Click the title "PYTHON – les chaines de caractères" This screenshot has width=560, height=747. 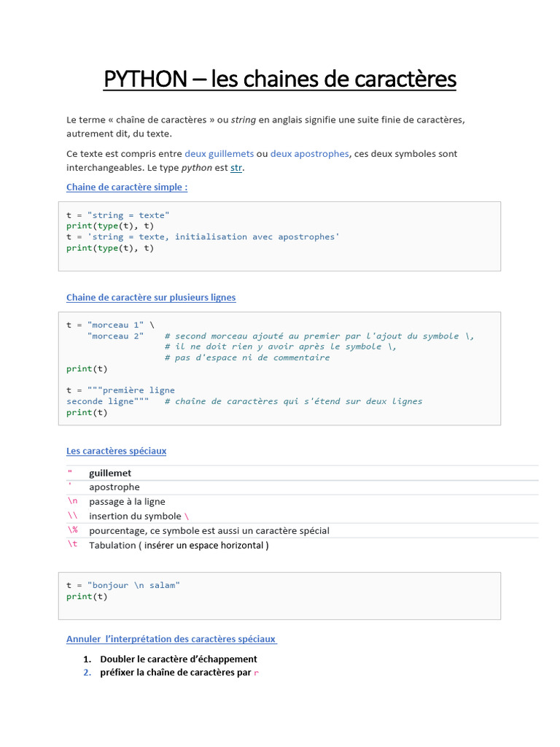[280, 79]
